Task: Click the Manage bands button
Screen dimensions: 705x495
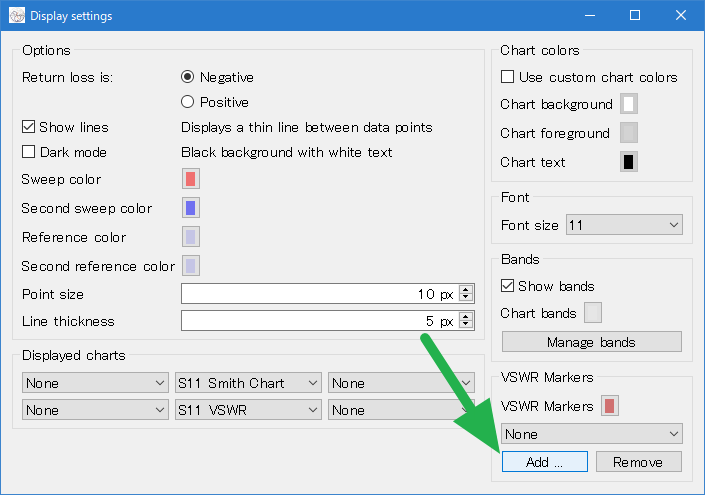Action: click(592, 342)
